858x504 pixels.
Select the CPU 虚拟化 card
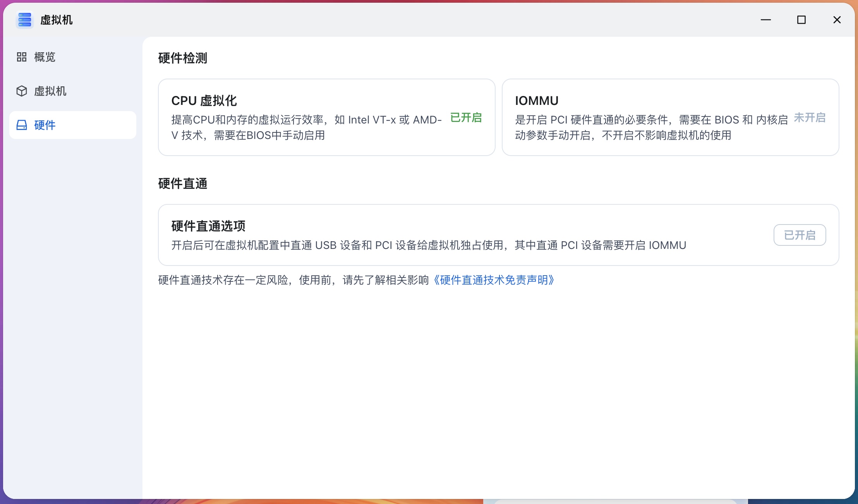tap(326, 117)
